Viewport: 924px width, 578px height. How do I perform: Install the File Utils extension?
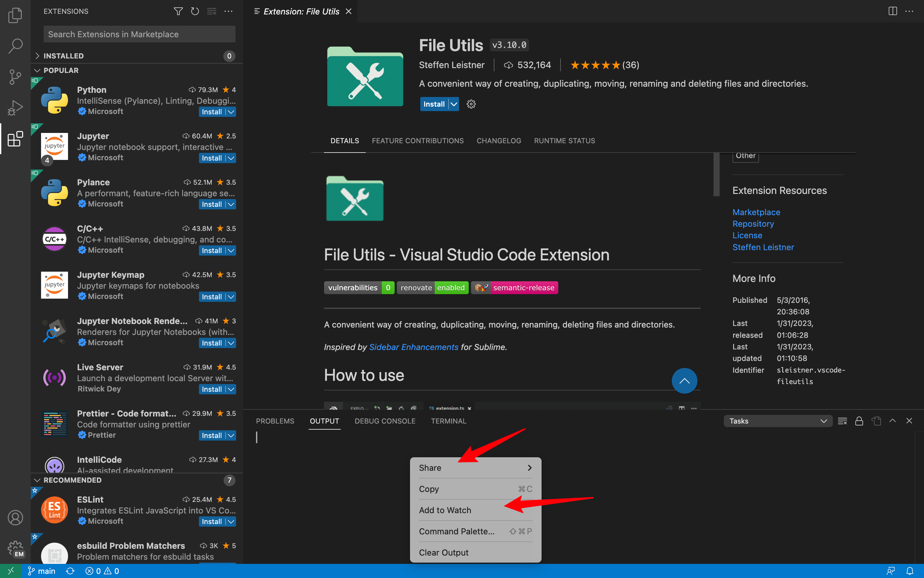point(434,104)
